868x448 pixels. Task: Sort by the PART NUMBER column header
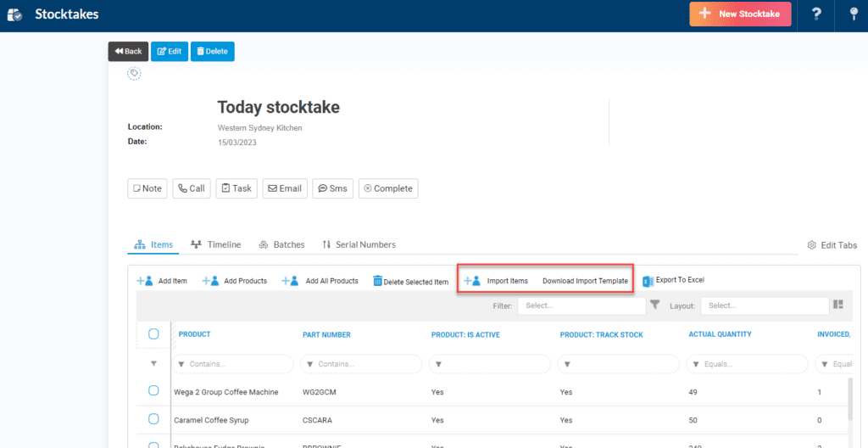click(326, 335)
